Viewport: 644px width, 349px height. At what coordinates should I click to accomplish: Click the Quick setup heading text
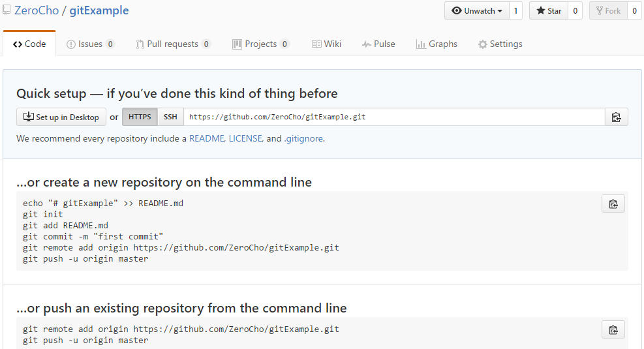(x=177, y=94)
